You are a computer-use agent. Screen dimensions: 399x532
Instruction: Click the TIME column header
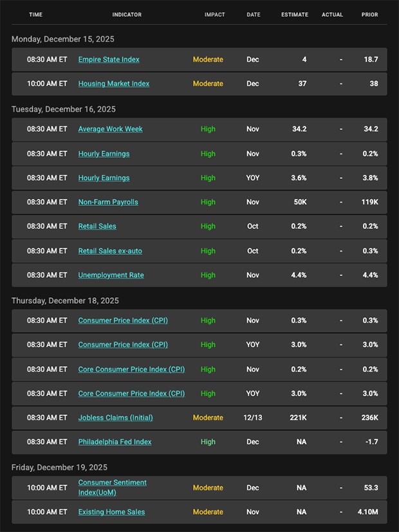pos(36,15)
